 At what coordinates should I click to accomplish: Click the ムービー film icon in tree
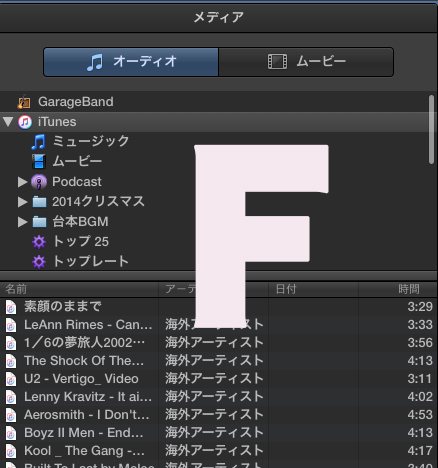click(x=39, y=162)
